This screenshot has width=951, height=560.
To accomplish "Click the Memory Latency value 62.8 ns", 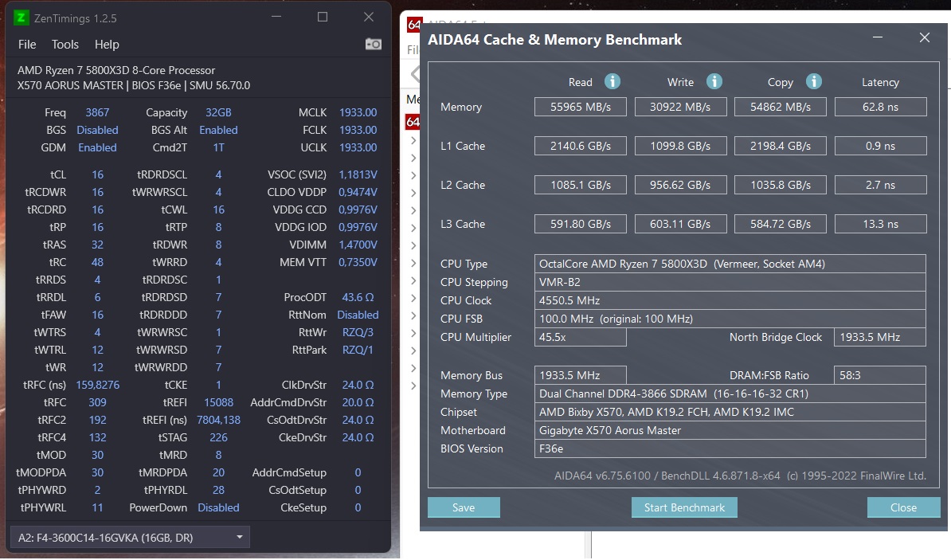I will (881, 107).
